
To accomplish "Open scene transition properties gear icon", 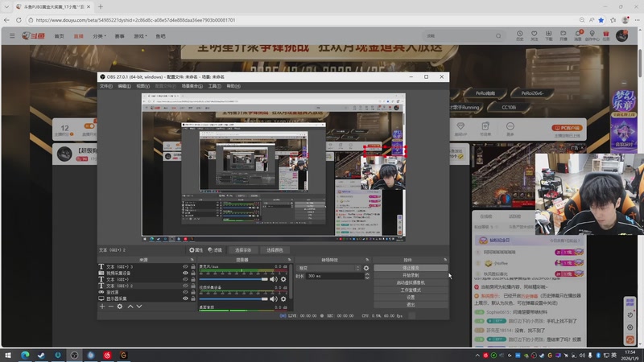I will pos(366,268).
